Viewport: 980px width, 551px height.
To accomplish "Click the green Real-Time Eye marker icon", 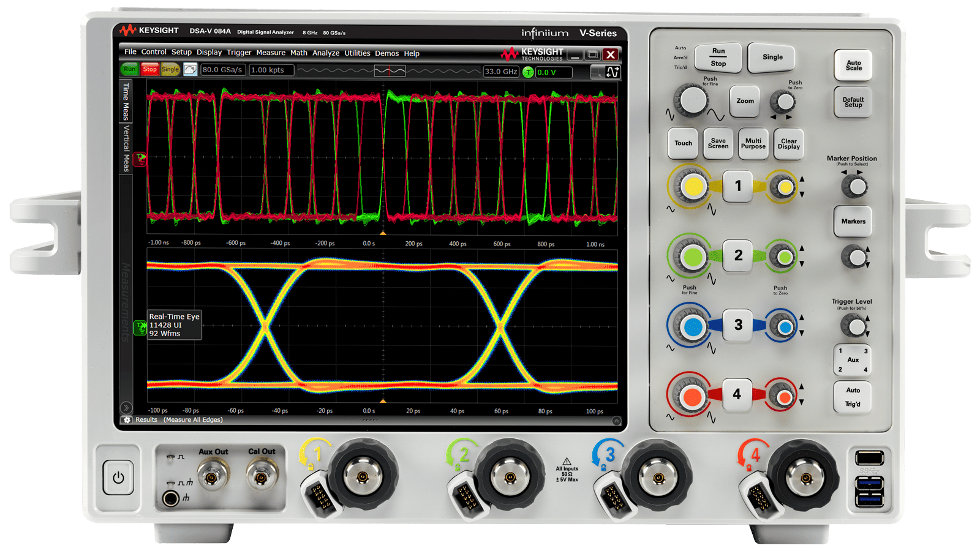I will coord(140,327).
